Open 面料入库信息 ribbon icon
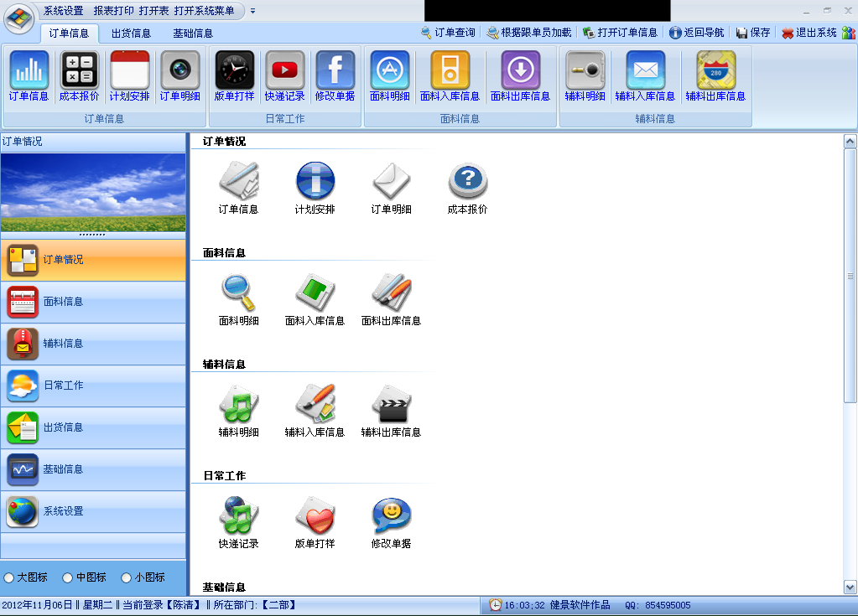 [450, 70]
